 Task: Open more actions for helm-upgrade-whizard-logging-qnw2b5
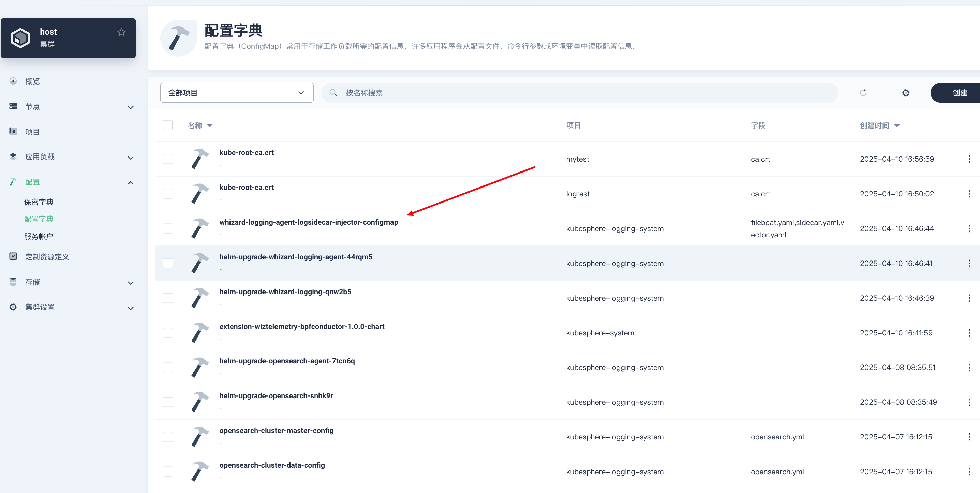point(969,298)
